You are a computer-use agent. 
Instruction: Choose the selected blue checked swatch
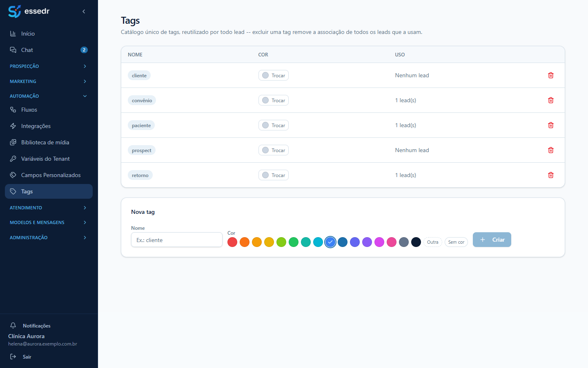coord(330,242)
